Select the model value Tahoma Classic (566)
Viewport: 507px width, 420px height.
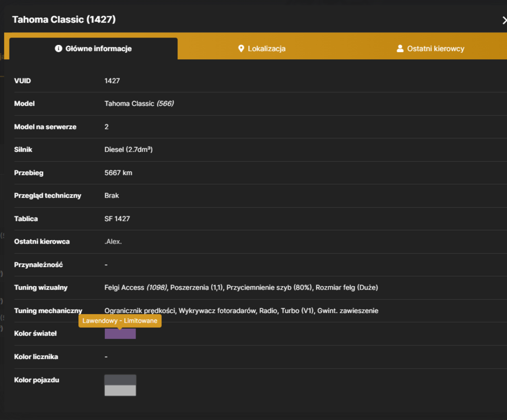pyautogui.click(x=139, y=104)
